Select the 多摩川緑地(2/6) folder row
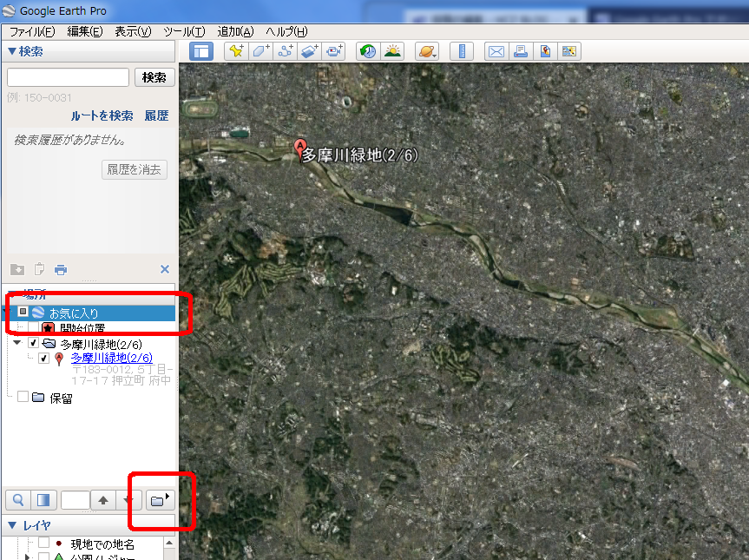 [102, 345]
